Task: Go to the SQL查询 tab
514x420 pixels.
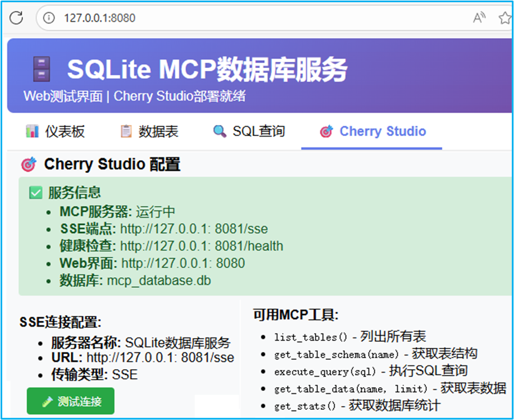Action: click(x=249, y=131)
